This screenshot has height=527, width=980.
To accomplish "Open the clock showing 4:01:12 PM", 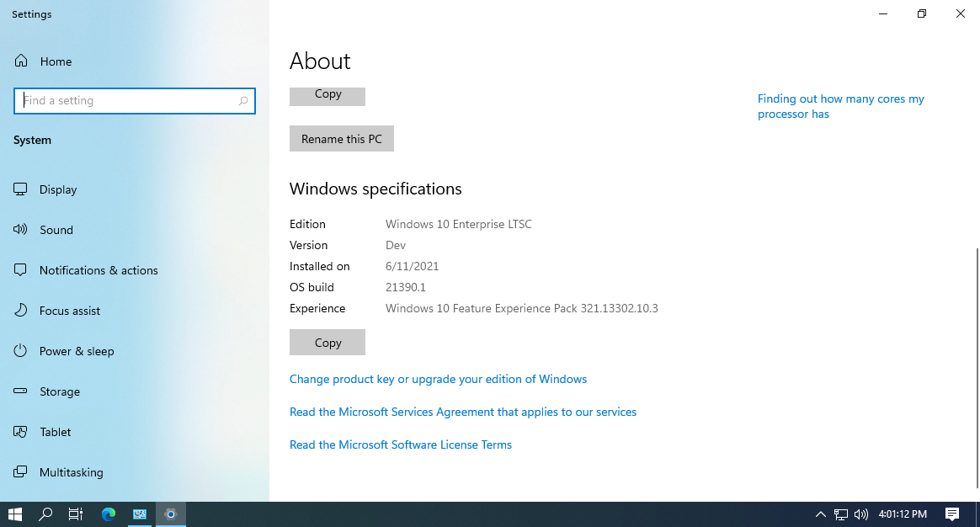I will (x=903, y=514).
